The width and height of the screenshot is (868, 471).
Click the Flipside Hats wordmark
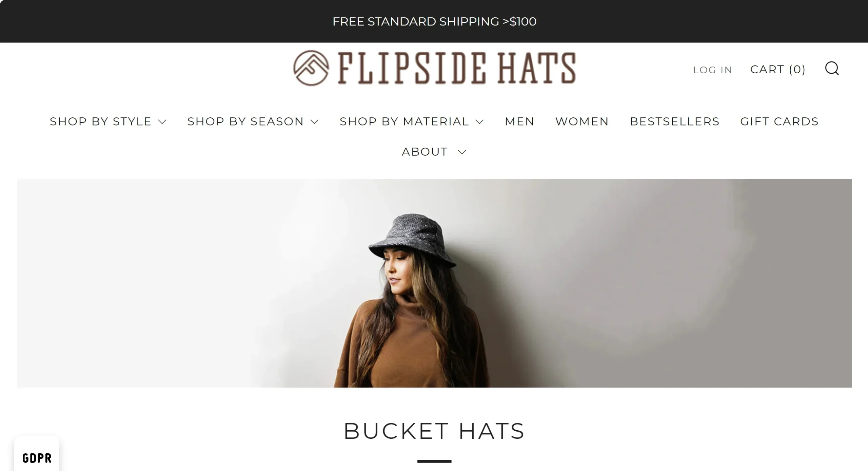[456, 68]
